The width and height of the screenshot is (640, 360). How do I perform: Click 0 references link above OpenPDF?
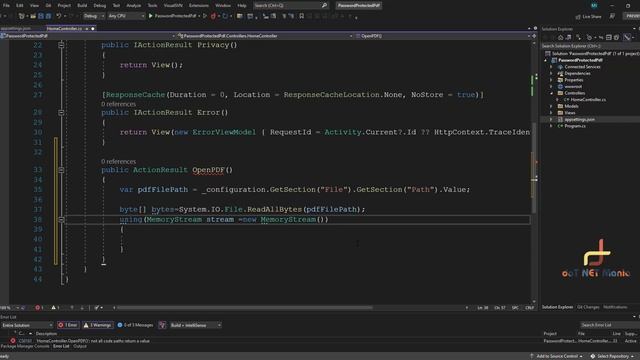118,162
